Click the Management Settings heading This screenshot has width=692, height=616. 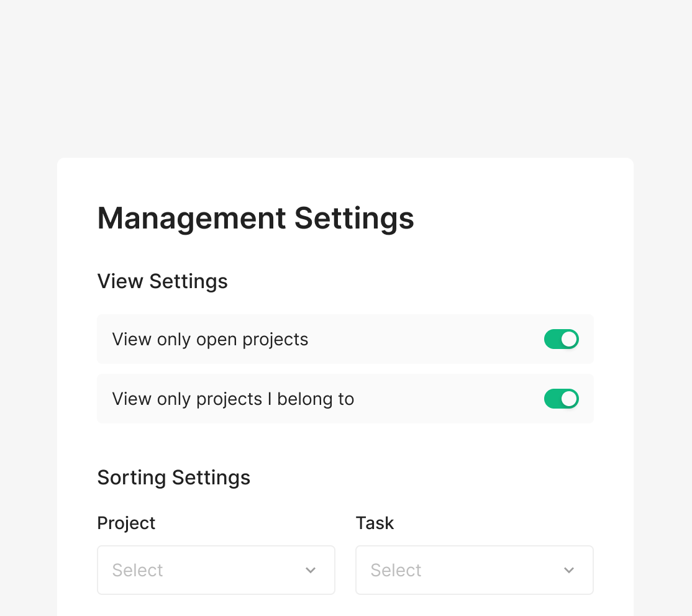click(255, 218)
